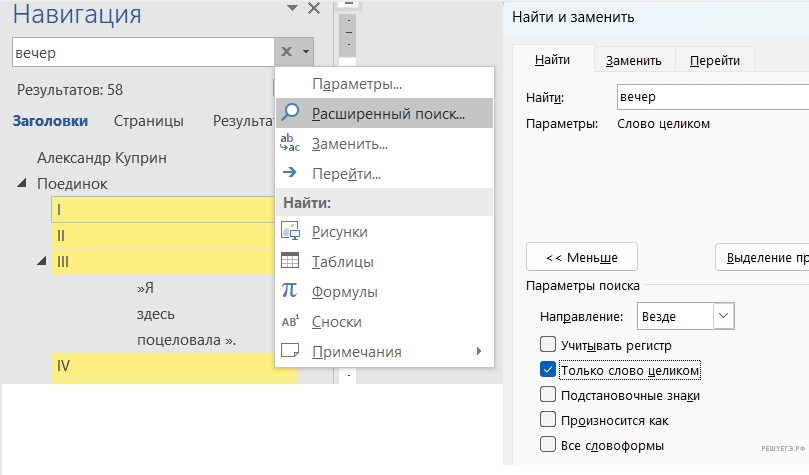Click the magnifier icon for Расширенный поиск

click(x=291, y=113)
